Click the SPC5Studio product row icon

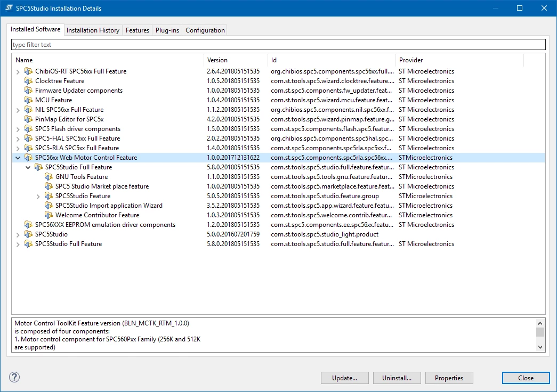coord(28,234)
